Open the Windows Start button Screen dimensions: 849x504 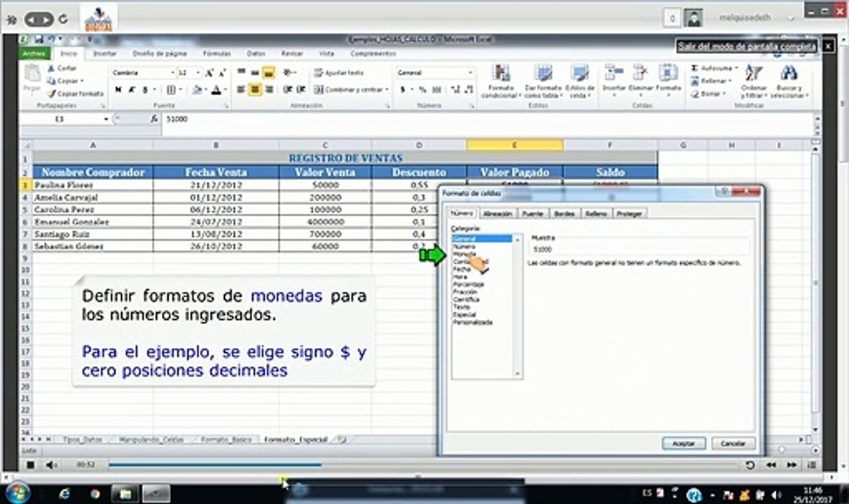(x=17, y=493)
